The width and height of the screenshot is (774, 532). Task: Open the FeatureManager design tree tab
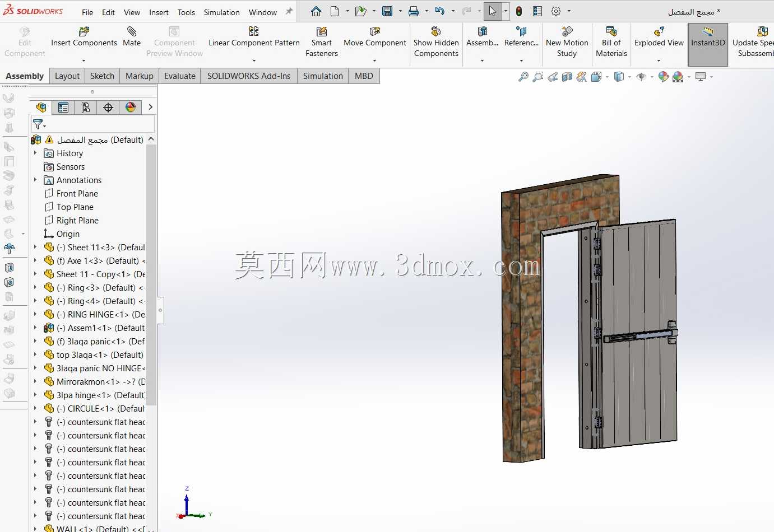(41, 107)
